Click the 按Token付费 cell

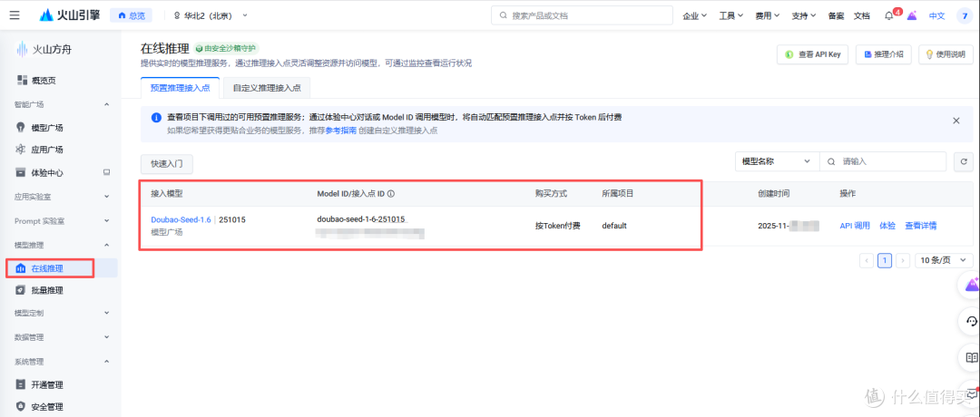[x=557, y=226]
